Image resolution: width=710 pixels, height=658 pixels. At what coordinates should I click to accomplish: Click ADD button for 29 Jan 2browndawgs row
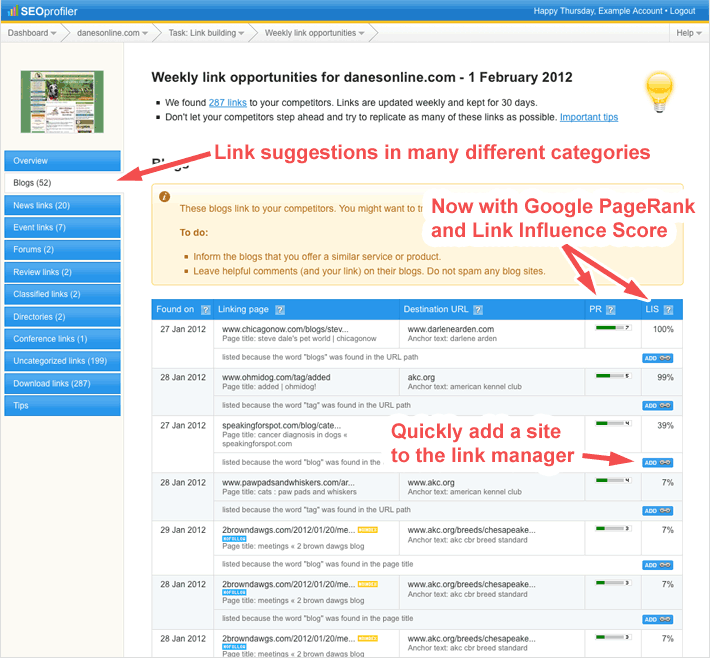657,565
